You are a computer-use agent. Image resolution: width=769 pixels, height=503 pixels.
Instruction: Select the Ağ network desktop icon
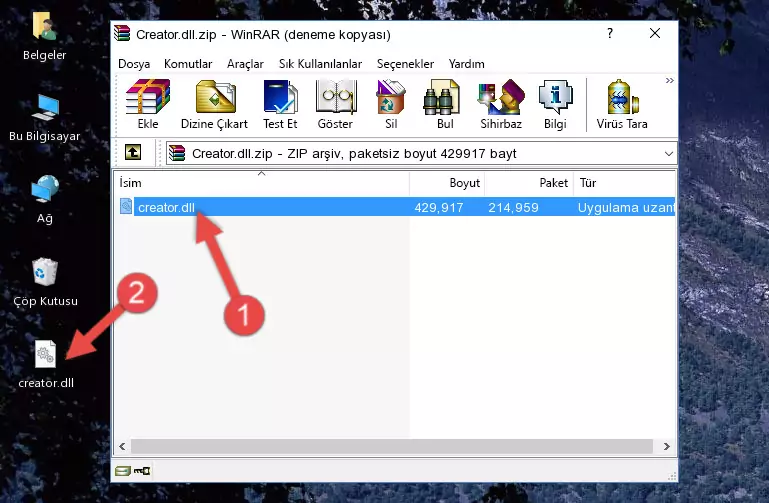(45, 200)
